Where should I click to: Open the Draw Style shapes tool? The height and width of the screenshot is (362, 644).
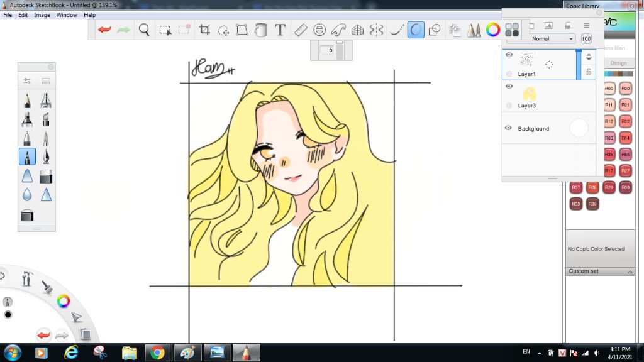click(x=435, y=30)
